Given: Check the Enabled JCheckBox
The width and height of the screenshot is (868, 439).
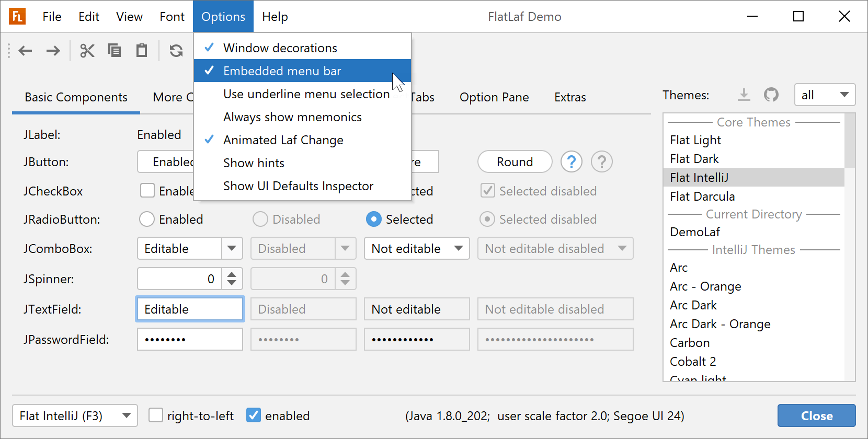Looking at the screenshot, I should [x=147, y=191].
